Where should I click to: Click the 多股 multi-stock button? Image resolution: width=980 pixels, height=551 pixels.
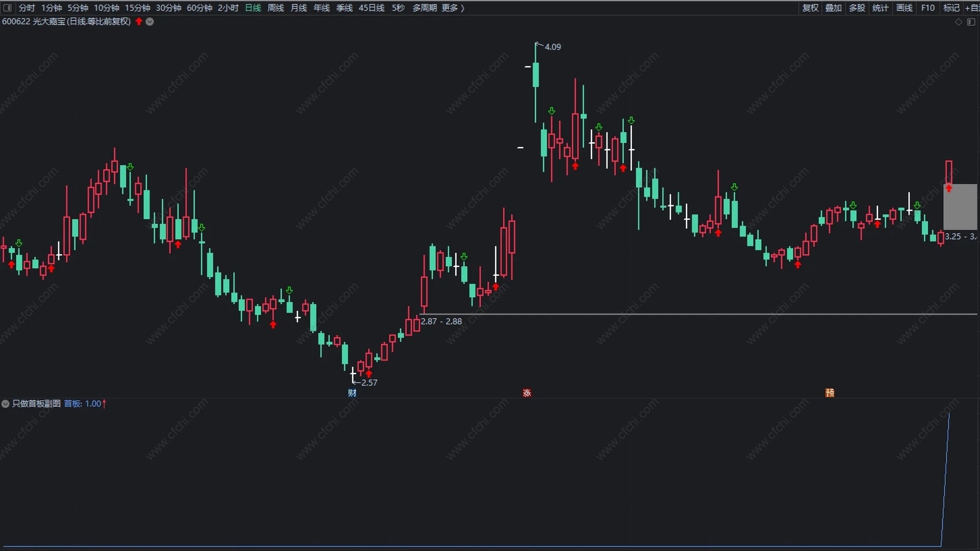(857, 8)
